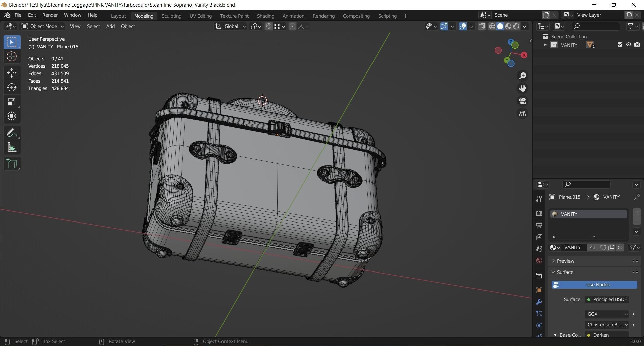Viewport: 644px width, 346px height.
Task: Pick the Add Cube tool
Action: click(12, 164)
